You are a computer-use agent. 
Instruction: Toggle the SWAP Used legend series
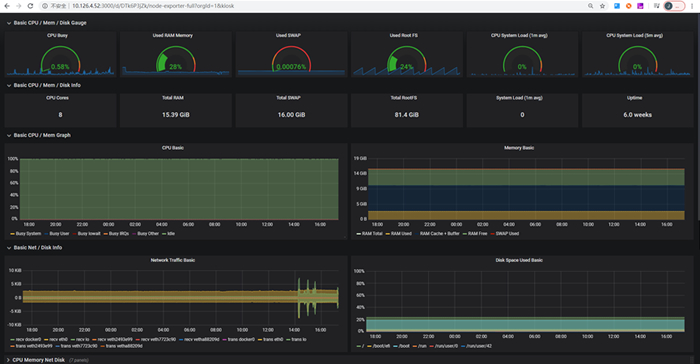[507, 234]
